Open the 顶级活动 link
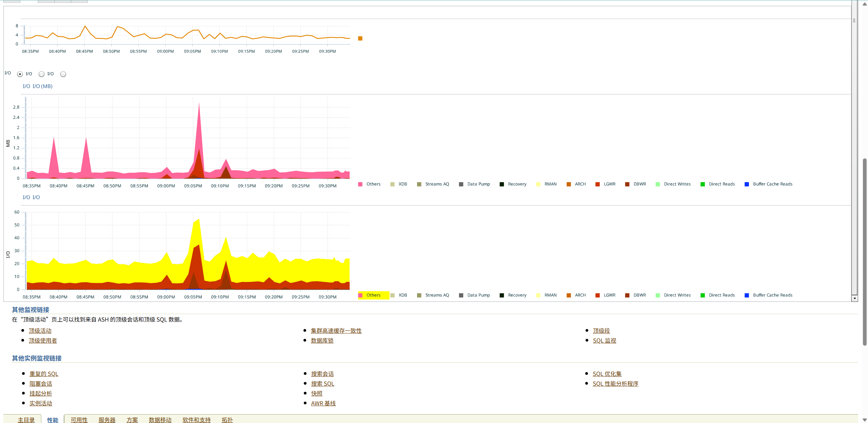This screenshot has width=868, height=423. (x=40, y=331)
